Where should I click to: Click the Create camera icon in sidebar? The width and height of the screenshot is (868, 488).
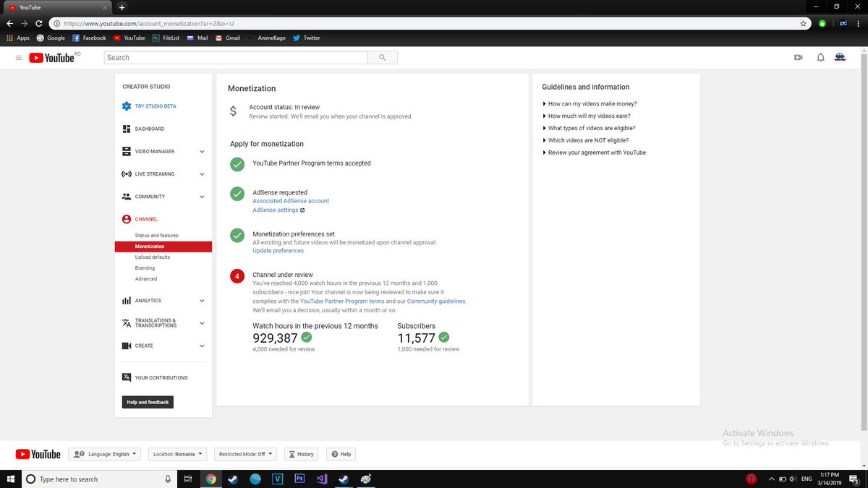[x=127, y=346]
